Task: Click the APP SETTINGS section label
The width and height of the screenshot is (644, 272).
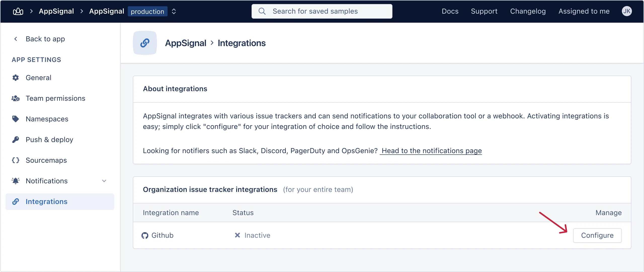Action: pyautogui.click(x=36, y=60)
